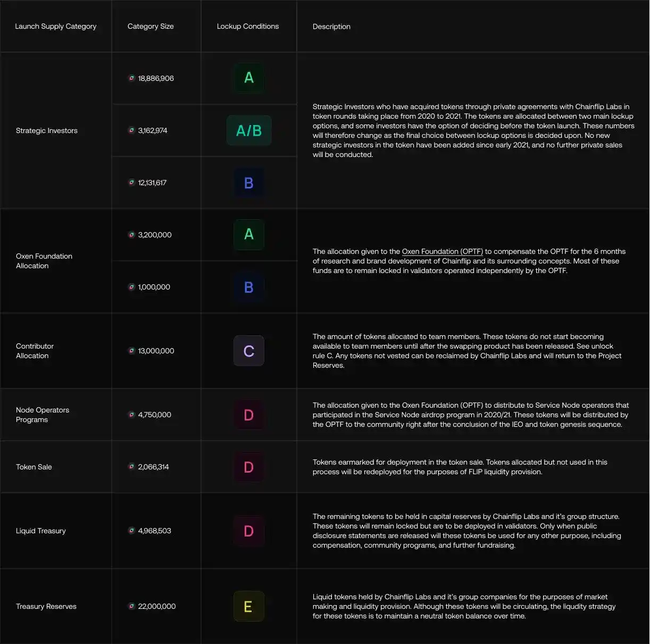The image size is (650, 644).
Task: Click the D badge for Liquid Treasury
Action: tap(248, 531)
